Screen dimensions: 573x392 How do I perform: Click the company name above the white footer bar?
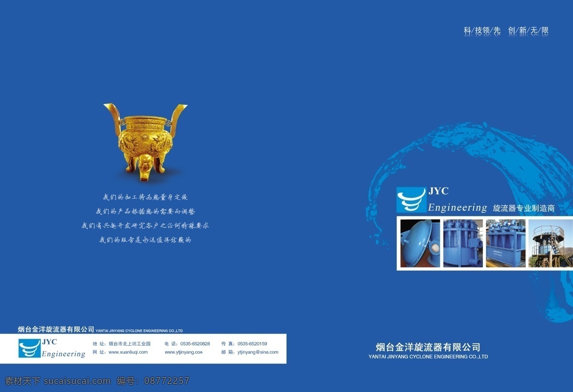click(56, 329)
